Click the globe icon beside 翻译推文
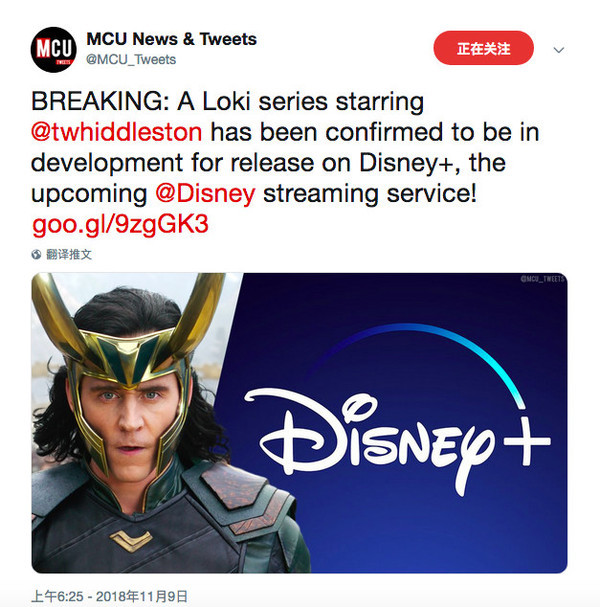 [36, 254]
